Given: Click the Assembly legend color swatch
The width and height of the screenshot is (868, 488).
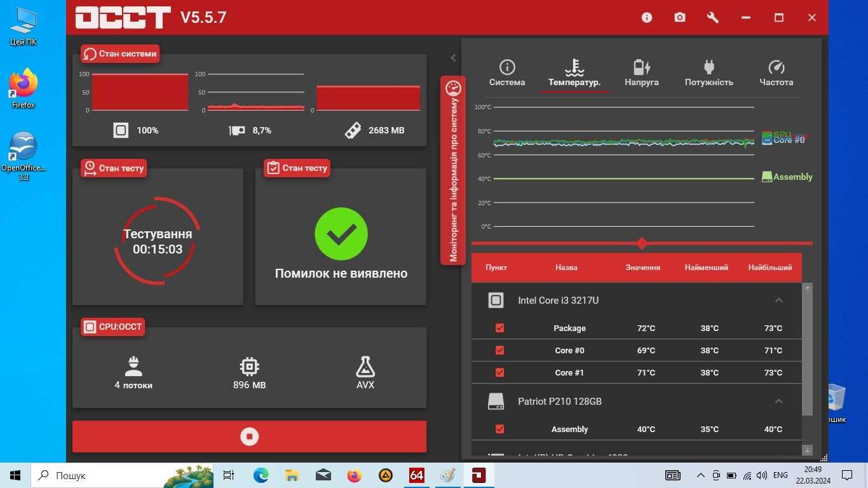Looking at the screenshot, I should pyautogui.click(x=767, y=177).
